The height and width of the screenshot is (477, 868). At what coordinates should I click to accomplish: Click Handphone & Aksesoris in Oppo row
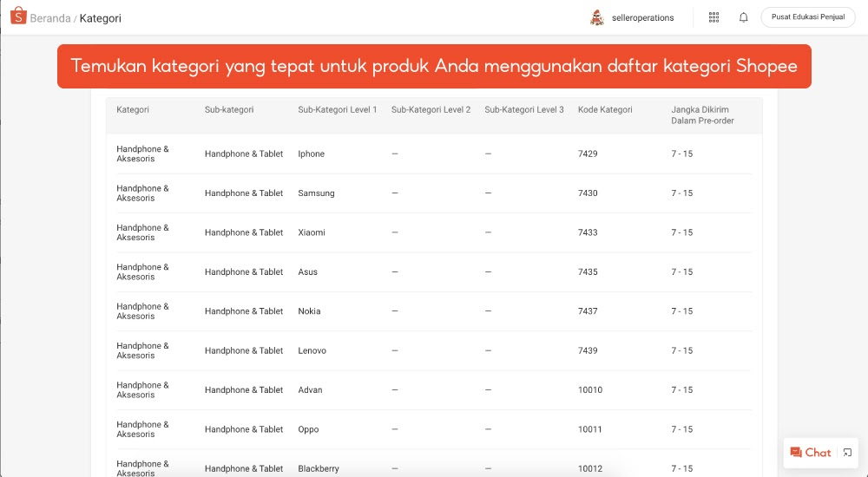click(142, 429)
